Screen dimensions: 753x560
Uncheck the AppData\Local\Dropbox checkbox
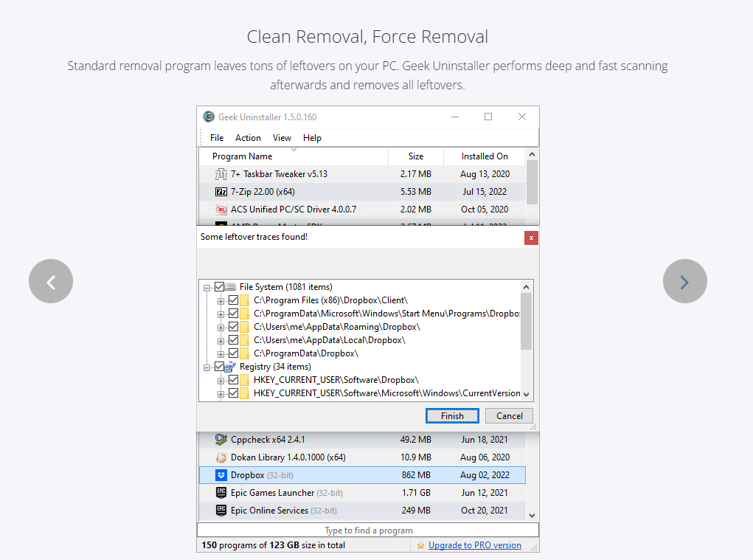pyautogui.click(x=233, y=340)
